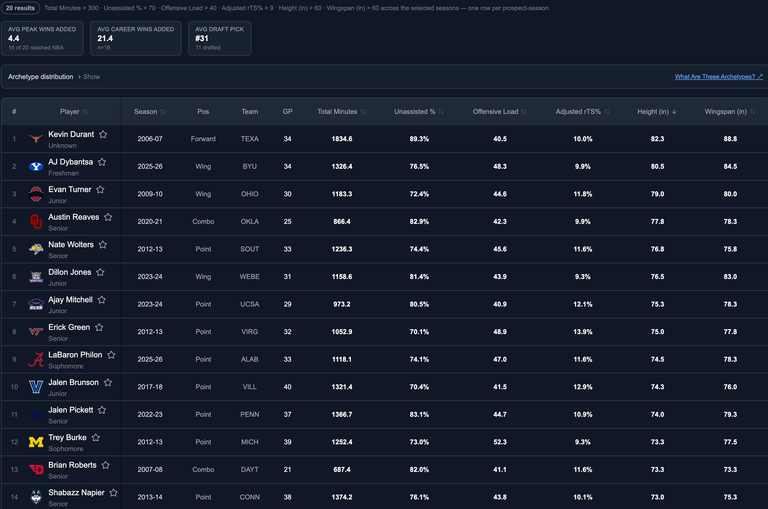The image size is (768, 509).
Task: Click the Villanova V logo
Action: tap(36, 387)
